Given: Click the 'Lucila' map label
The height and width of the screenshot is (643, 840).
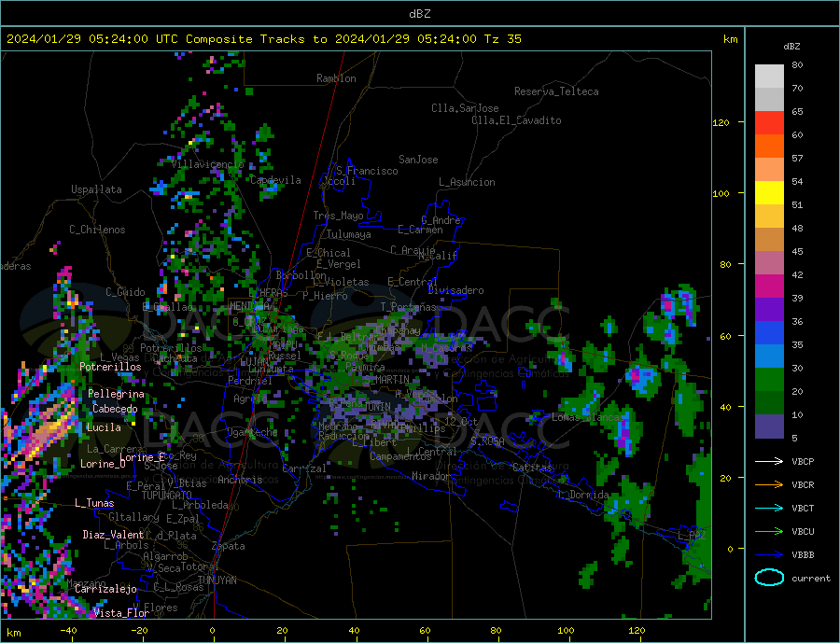Looking at the screenshot, I should pos(104,427).
